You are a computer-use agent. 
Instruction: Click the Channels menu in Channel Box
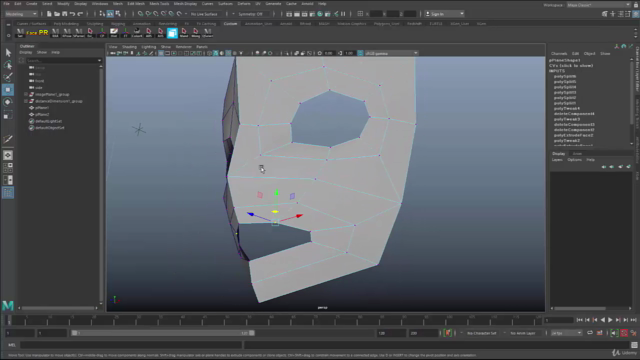[x=559, y=53]
